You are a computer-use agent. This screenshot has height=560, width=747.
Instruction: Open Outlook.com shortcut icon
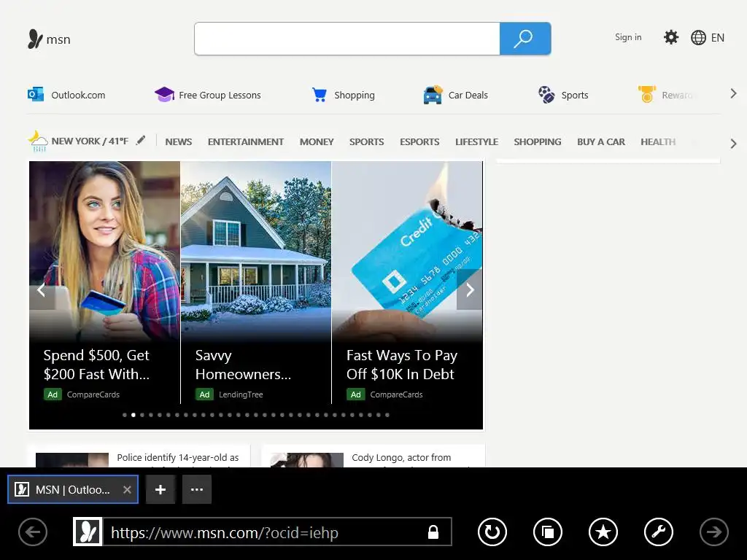pos(36,94)
